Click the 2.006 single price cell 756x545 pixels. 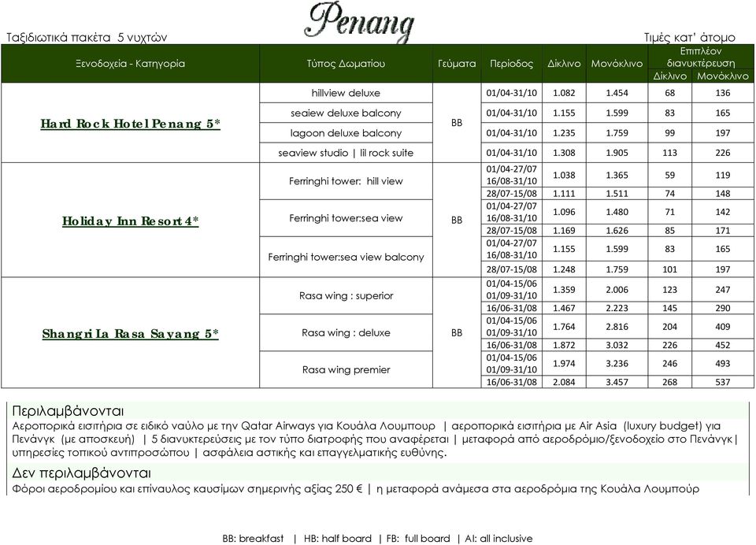(617, 290)
